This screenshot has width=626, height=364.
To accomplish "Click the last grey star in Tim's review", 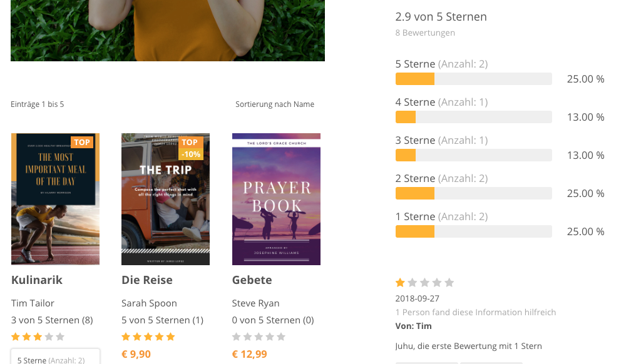I will [449, 283].
